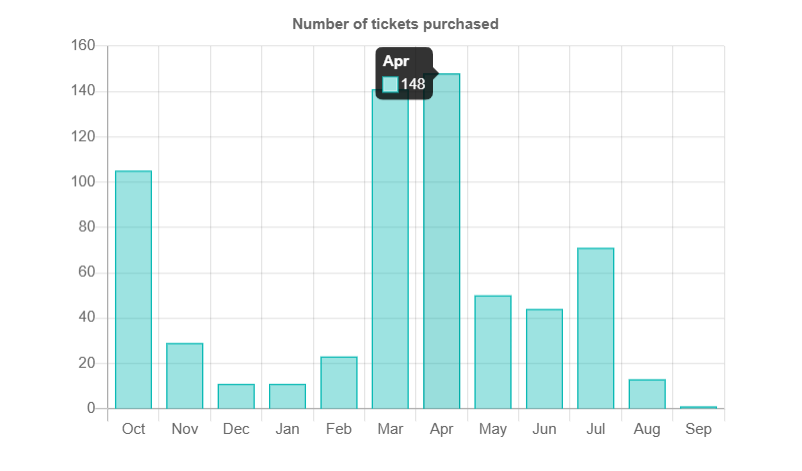
Task: Select the December bar
Action: click(x=236, y=396)
